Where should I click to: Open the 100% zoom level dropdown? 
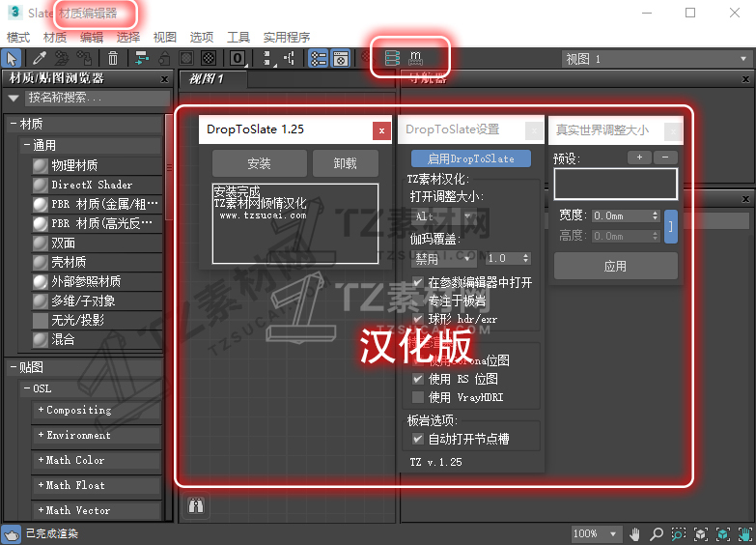click(595, 534)
